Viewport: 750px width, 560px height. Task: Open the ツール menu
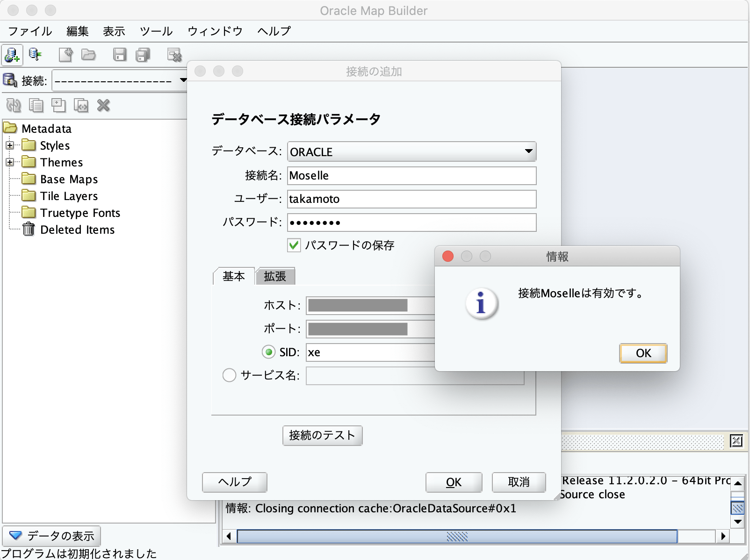click(156, 31)
